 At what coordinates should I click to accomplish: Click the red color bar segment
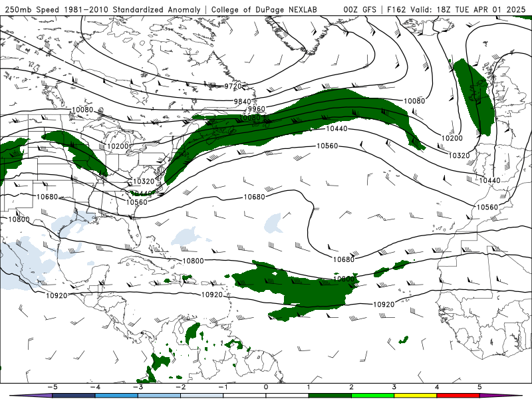pos(458,396)
